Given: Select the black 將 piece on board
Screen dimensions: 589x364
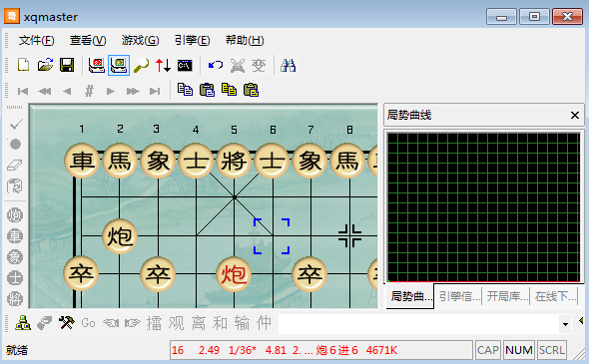Looking at the screenshot, I should click(x=234, y=161).
